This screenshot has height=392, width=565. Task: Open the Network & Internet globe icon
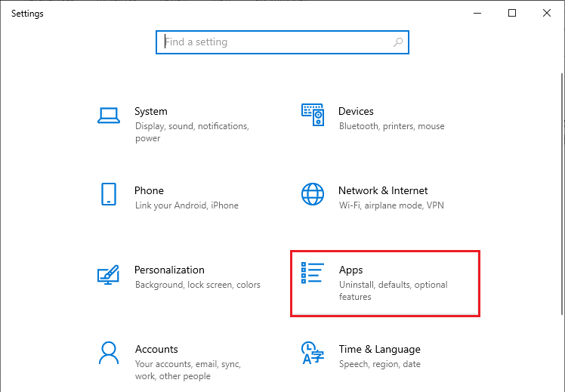(x=313, y=194)
